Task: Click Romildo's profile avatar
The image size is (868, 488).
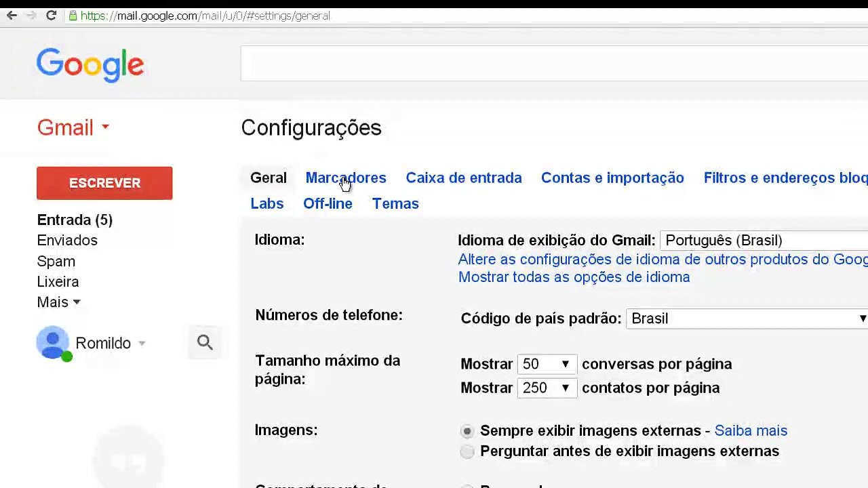Action: [53, 343]
